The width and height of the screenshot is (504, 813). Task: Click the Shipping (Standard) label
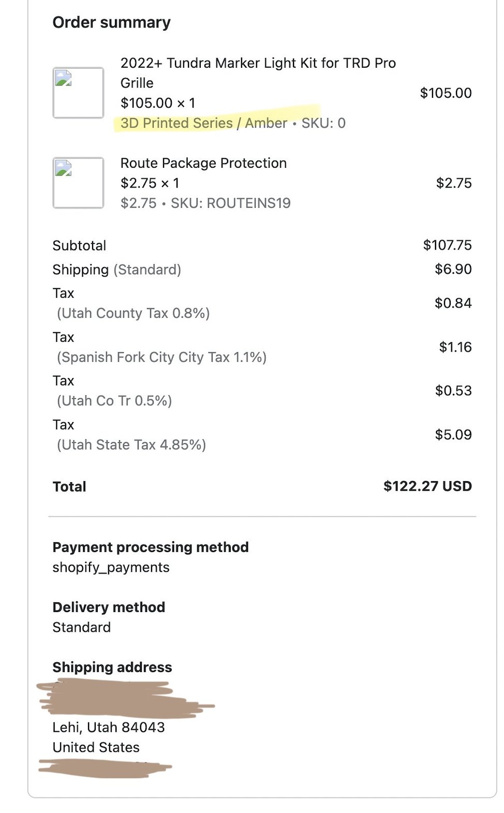click(117, 270)
